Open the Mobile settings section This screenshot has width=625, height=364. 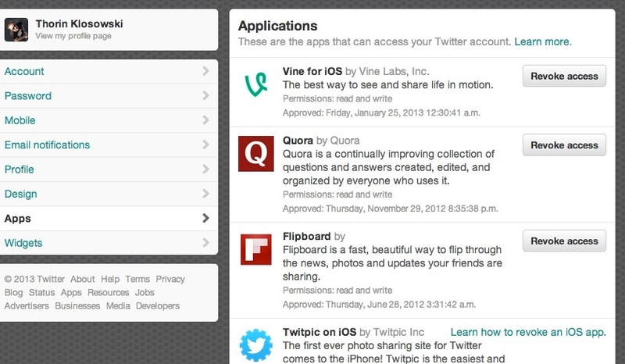tap(109, 120)
